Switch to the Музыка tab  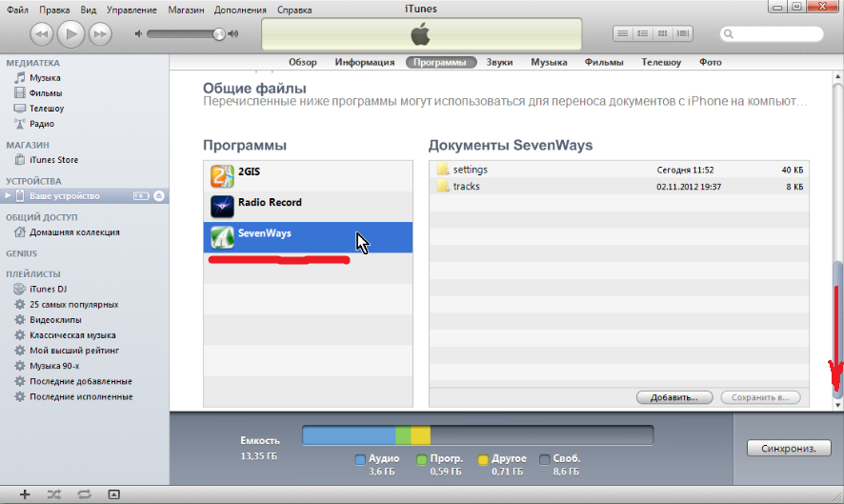(549, 63)
